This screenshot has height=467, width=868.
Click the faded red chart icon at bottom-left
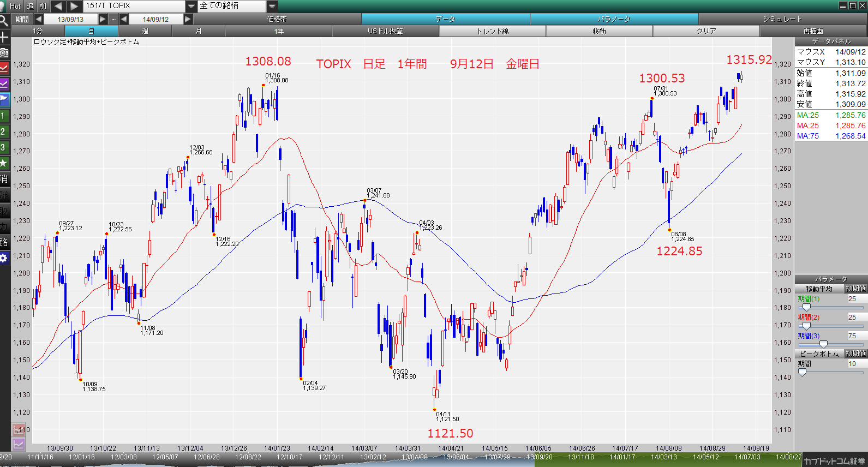pyautogui.click(x=19, y=429)
